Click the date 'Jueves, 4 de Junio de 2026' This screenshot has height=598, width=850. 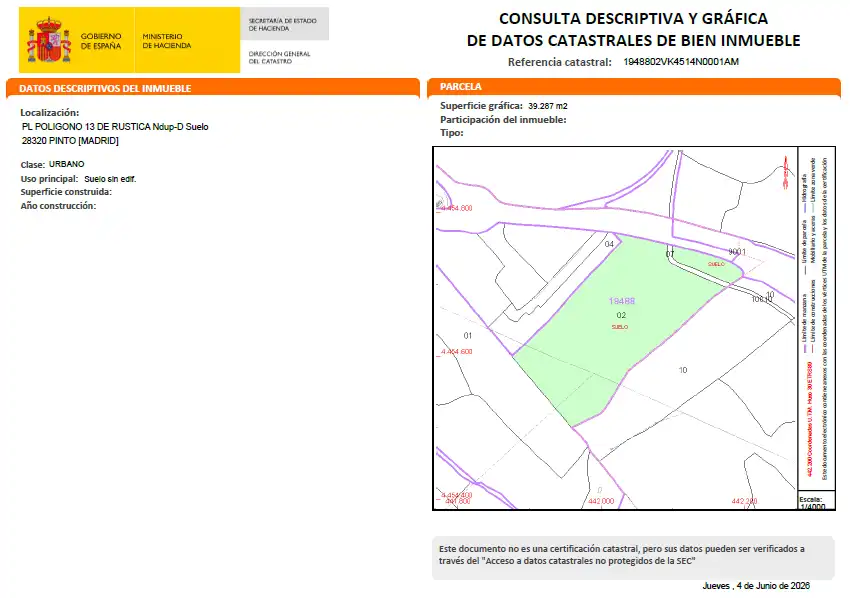pos(756,586)
